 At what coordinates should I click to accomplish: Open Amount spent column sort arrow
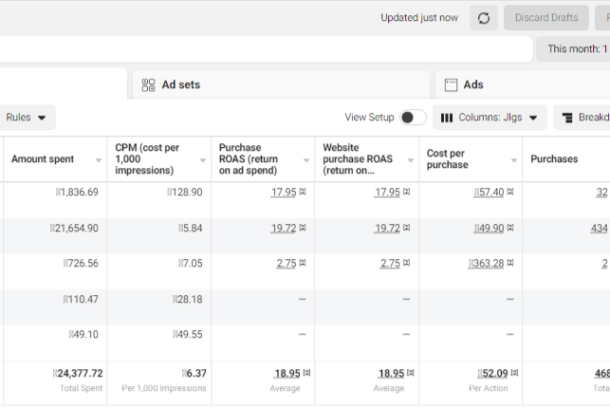coord(98,160)
